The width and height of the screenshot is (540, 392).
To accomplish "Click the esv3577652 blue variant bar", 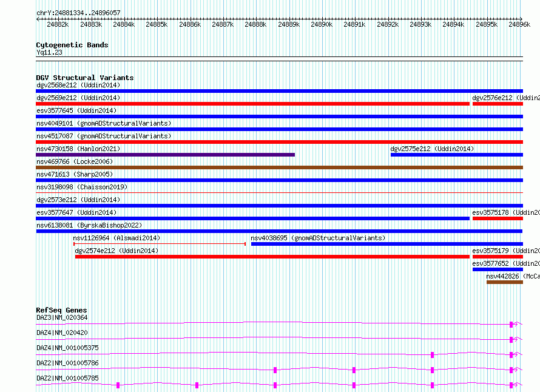I will (x=498, y=269).
